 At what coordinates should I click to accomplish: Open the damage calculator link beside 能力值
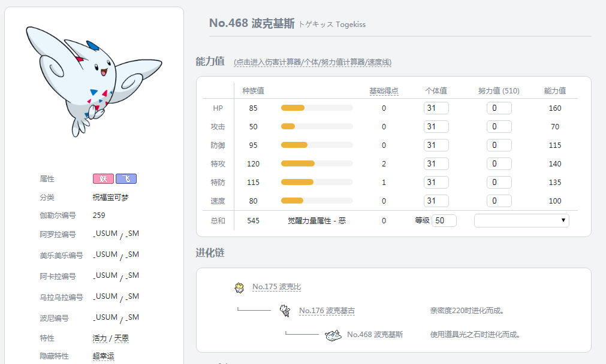(313, 62)
